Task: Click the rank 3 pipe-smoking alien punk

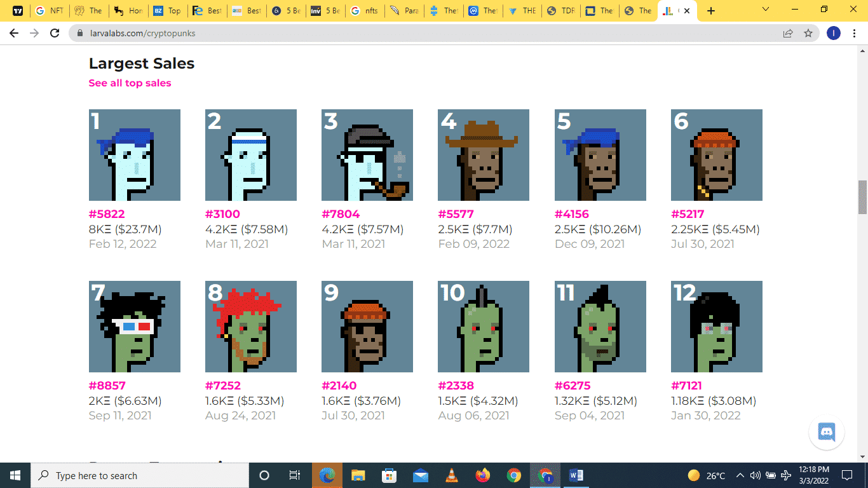Action: pos(367,155)
